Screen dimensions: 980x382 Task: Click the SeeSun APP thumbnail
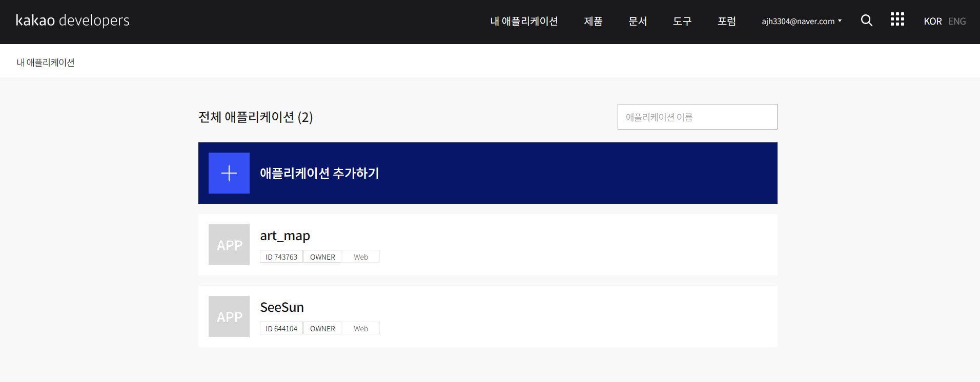(x=229, y=316)
